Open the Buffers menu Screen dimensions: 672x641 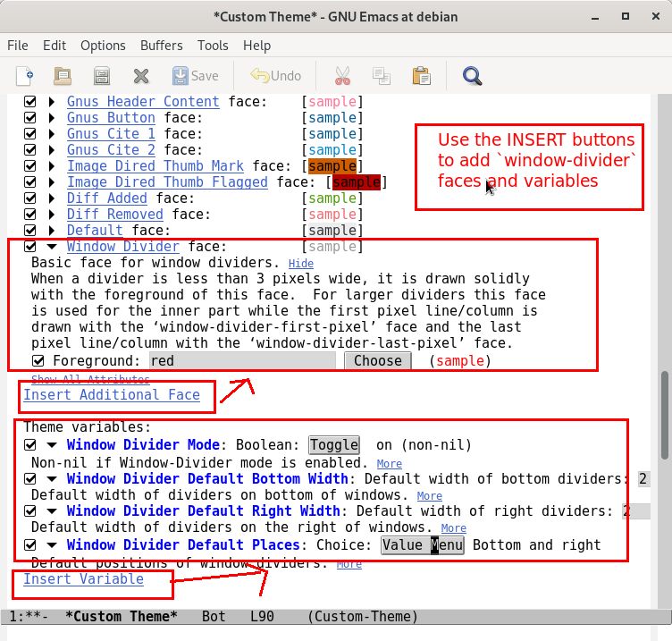click(162, 46)
